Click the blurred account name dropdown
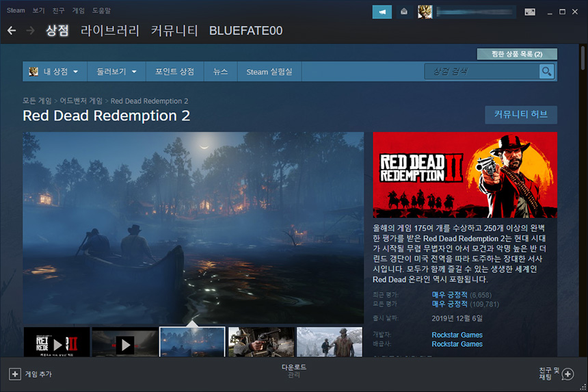Image resolution: width=588 pixels, height=392 pixels. [x=475, y=12]
